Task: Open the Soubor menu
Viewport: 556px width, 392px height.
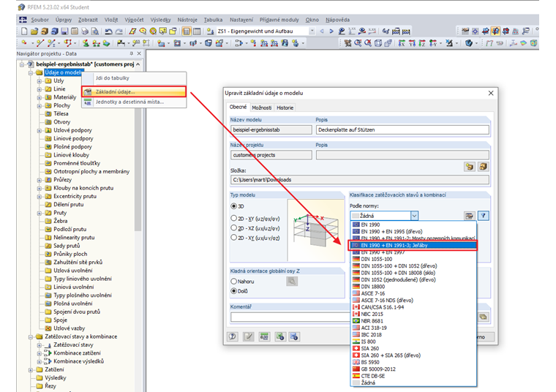Action: click(x=40, y=20)
